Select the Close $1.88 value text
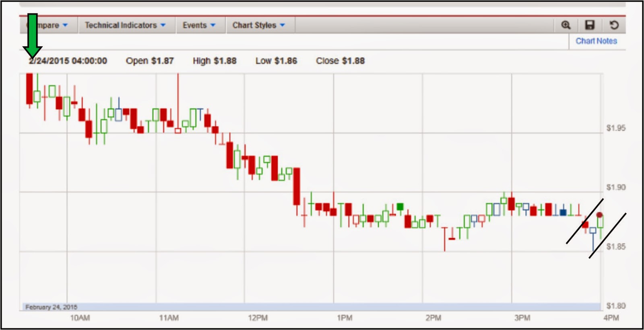 point(340,61)
